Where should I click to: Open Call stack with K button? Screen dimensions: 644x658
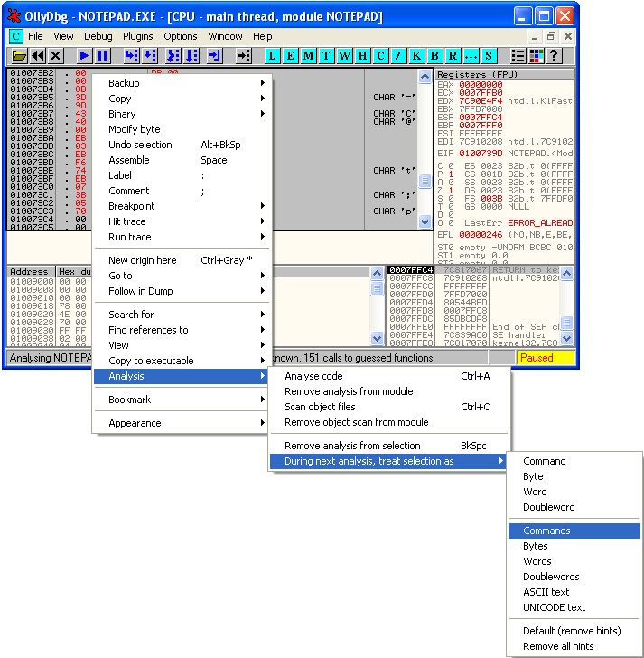point(416,55)
